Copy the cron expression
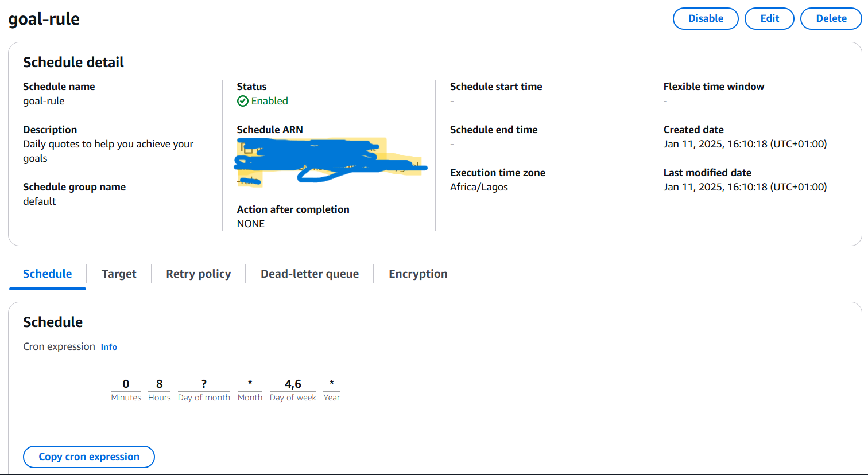 click(x=89, y=457)
